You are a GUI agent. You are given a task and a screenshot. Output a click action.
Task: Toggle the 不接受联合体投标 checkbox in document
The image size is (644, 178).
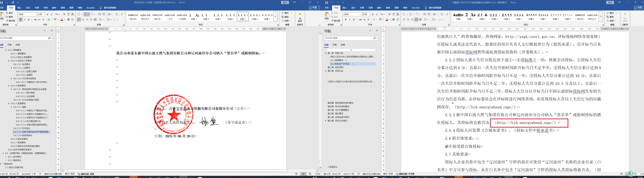(x=447, y=146)
